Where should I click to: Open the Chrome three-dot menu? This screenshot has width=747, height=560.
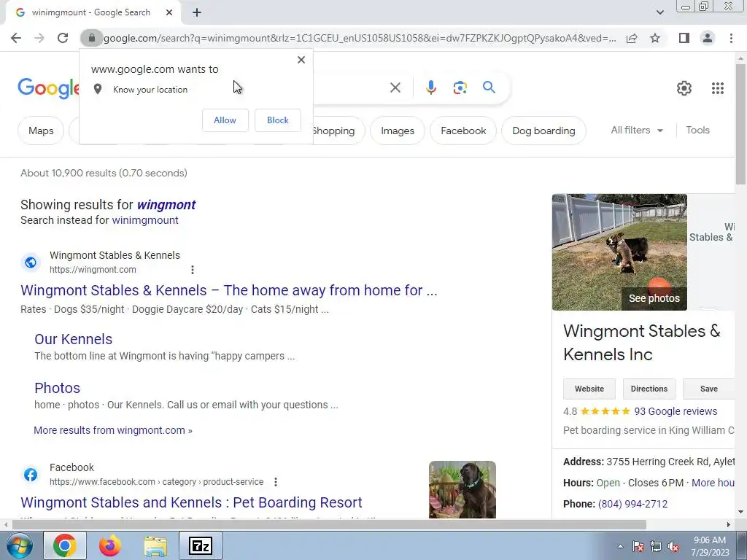coord(731,38)
